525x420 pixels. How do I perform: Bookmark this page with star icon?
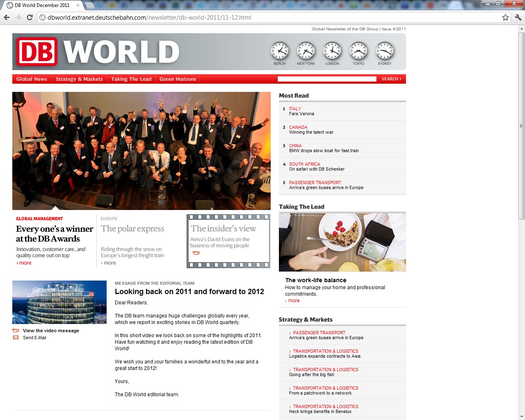505,17
